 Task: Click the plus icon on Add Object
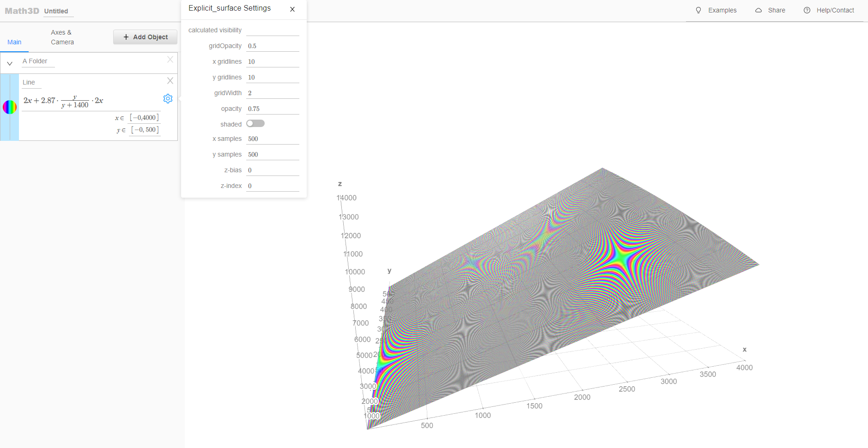126,36
